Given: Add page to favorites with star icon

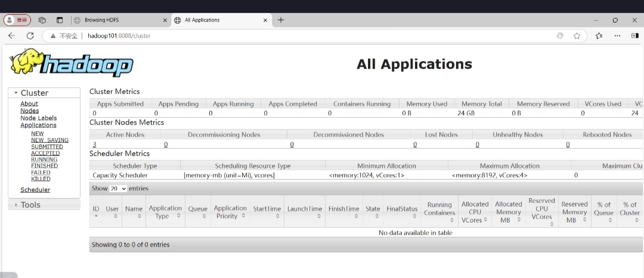Looking at the screenshot, I should [577, 36].
